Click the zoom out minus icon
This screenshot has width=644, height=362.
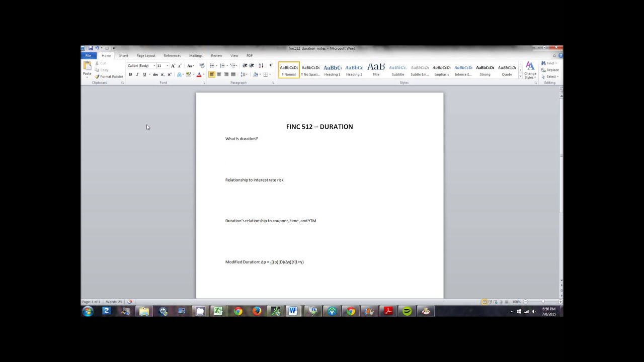pyautogui.click(x=525, y=302)
